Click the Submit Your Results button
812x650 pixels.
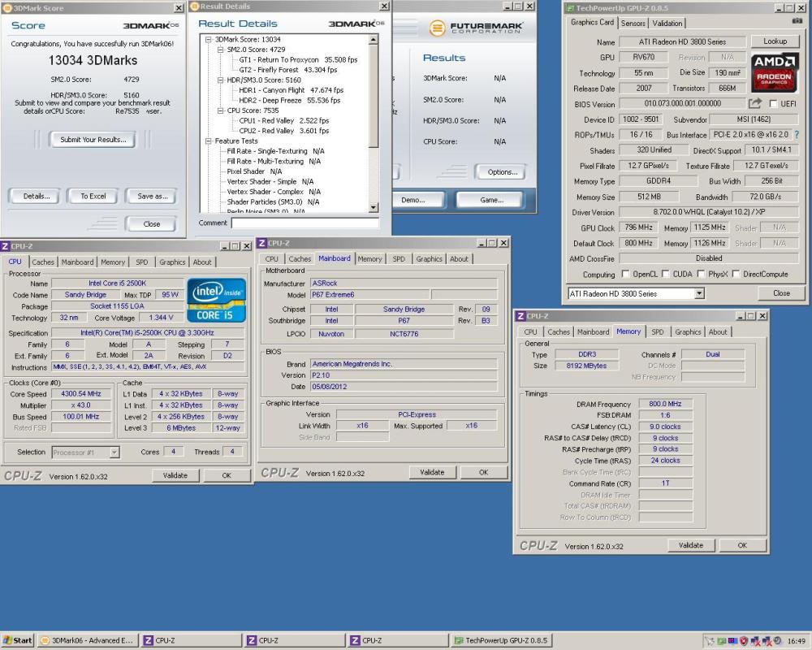[x=93, y=140]
